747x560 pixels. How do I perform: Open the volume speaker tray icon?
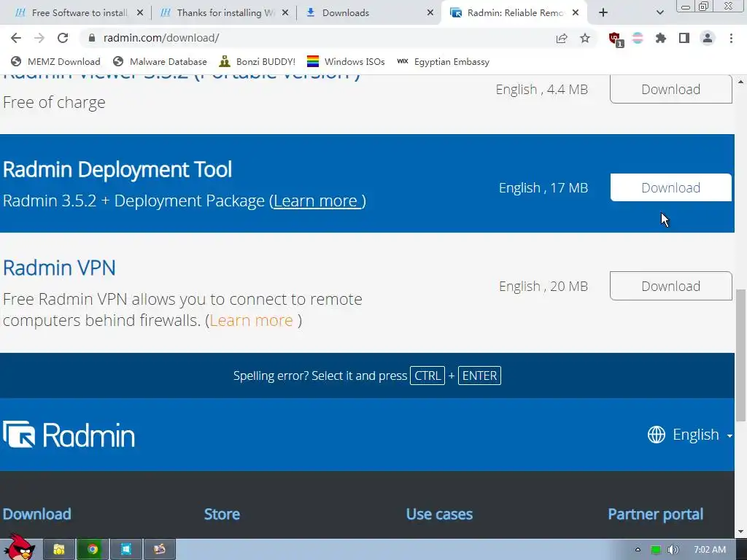(x=673, y=550)
